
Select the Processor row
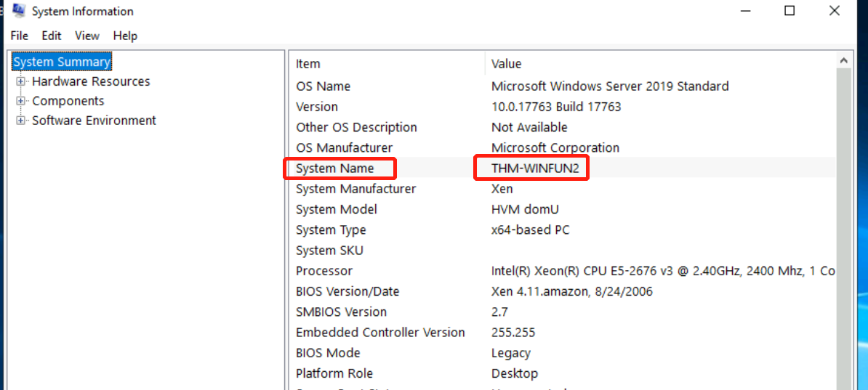coord(324,271)
